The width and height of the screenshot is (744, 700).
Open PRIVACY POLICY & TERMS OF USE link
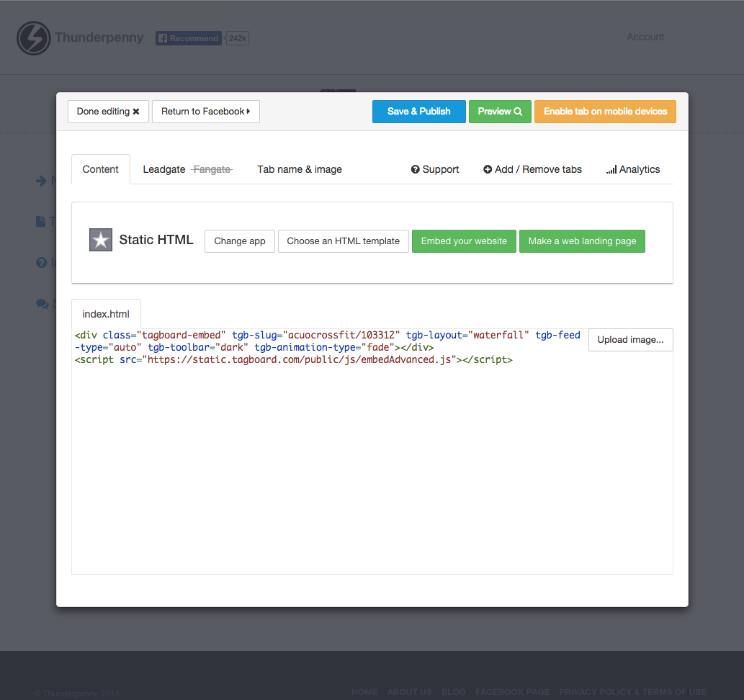(632, 692)
